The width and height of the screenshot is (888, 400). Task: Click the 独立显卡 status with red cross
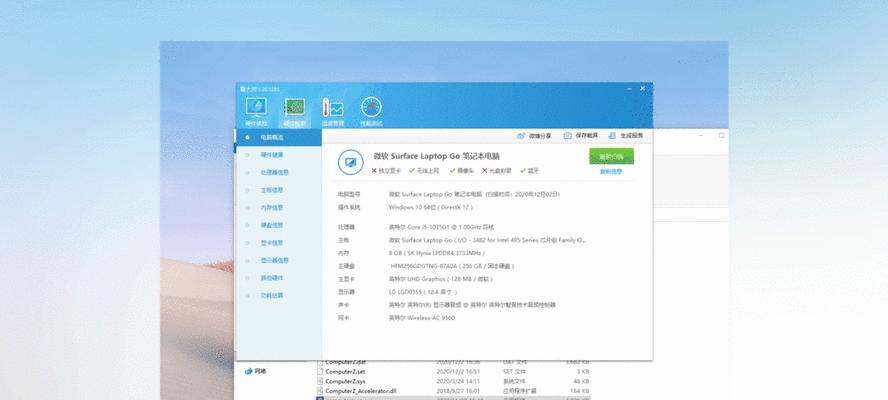coord(386,171)
